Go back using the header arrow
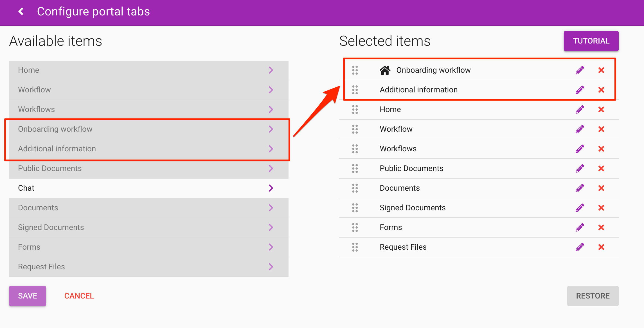The width and height of the screenshot is (644, 328). click(21, 12)
